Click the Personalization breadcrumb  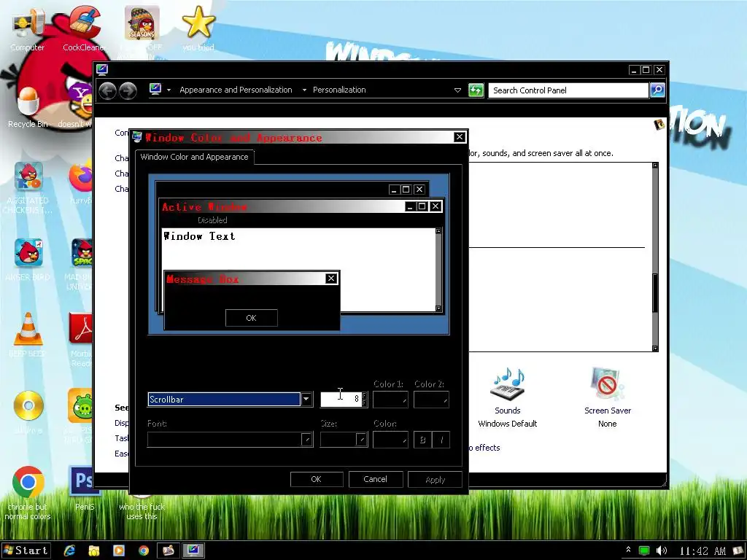339,90
